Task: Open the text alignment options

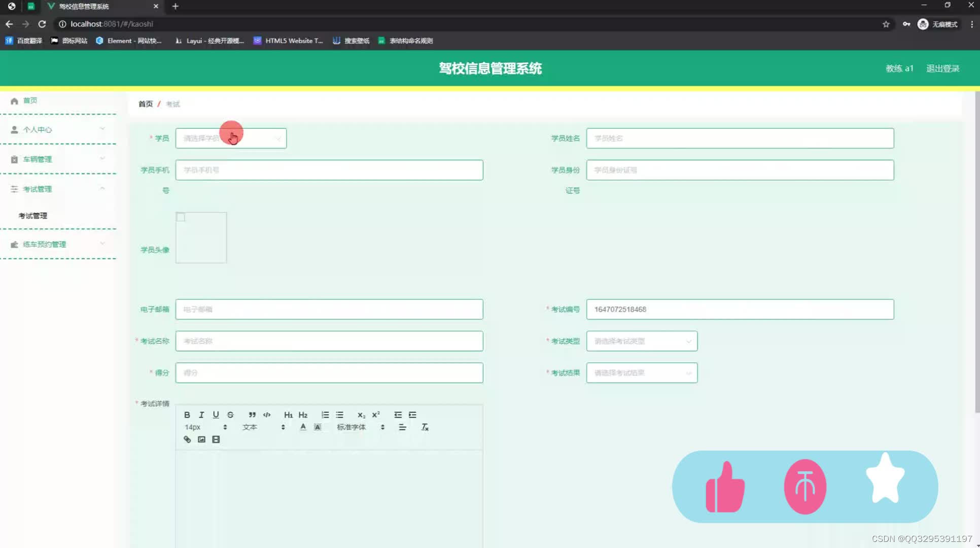Action: coord(402,427)
